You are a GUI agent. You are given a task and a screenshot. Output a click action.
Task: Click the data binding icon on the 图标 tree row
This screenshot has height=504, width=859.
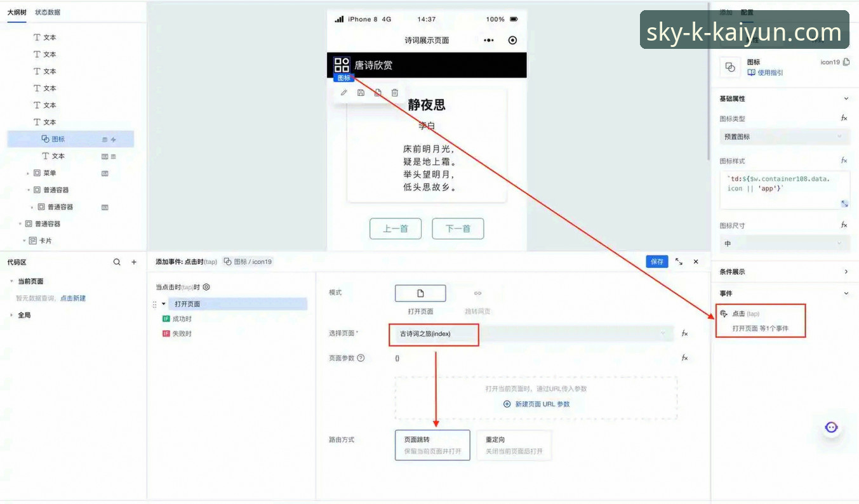coord(105,139)
